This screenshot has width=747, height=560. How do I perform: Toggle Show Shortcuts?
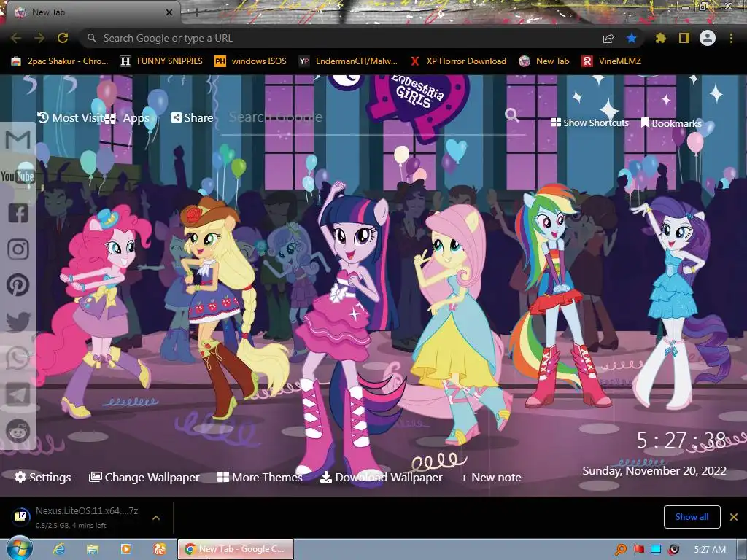pyautogui.click(x=589, y=122)
